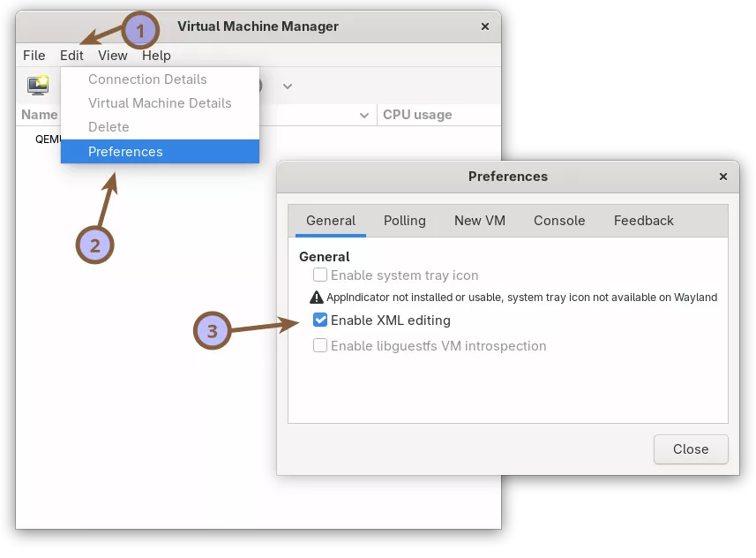
Task: Select Delete in the Edit menu
Action: coord(109,126)
